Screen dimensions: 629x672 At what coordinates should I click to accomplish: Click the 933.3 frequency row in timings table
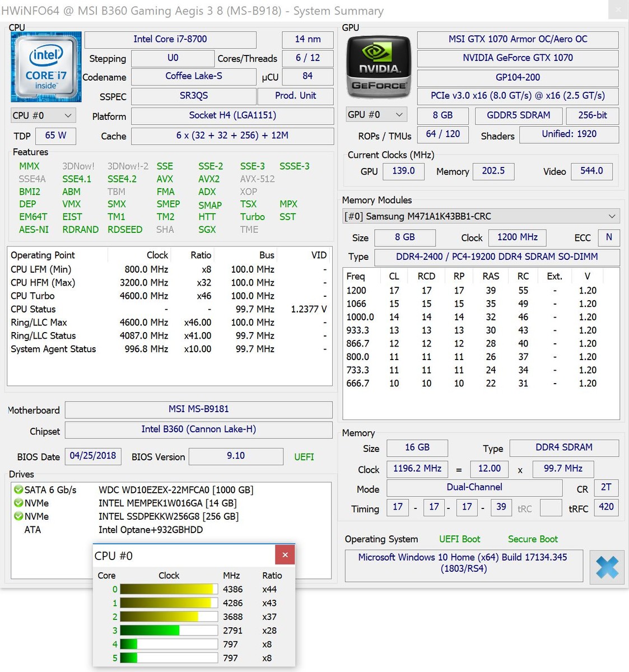[x=481, y=330]
